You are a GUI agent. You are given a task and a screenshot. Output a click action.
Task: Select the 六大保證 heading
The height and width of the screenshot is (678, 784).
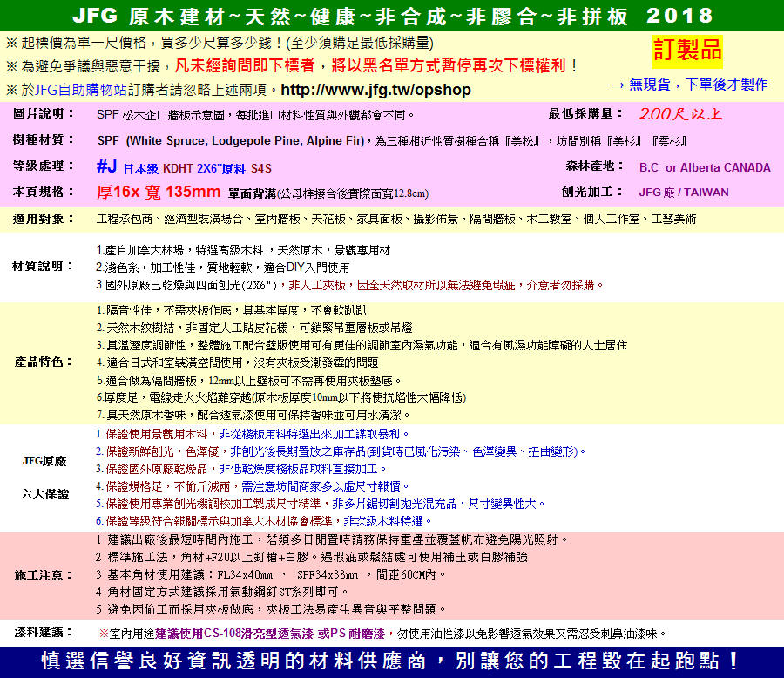[x=44, y=494]
